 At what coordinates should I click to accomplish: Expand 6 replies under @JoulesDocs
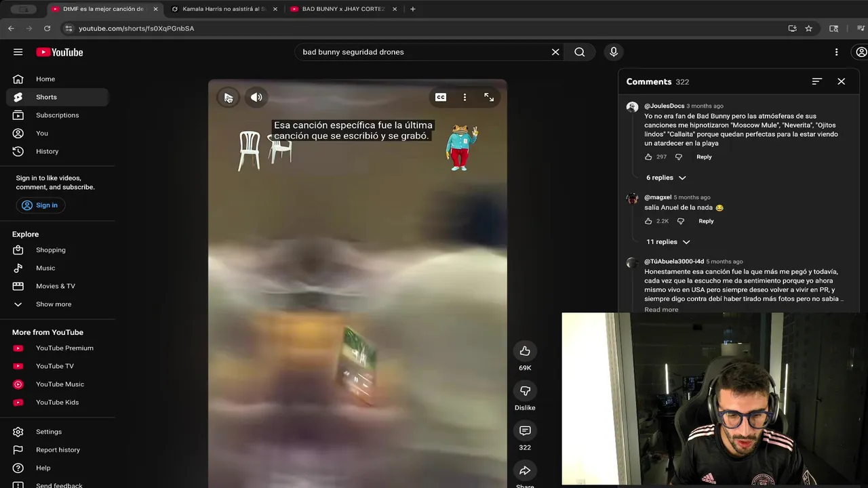[666, 178]
